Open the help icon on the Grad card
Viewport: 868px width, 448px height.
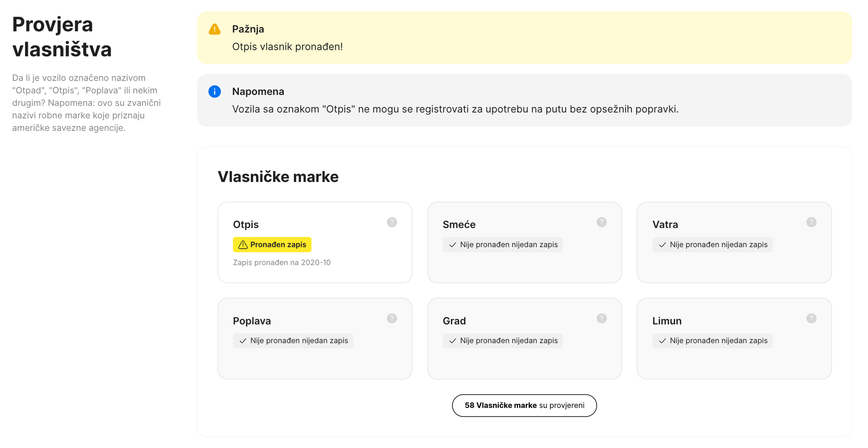[x=602, y=318]
